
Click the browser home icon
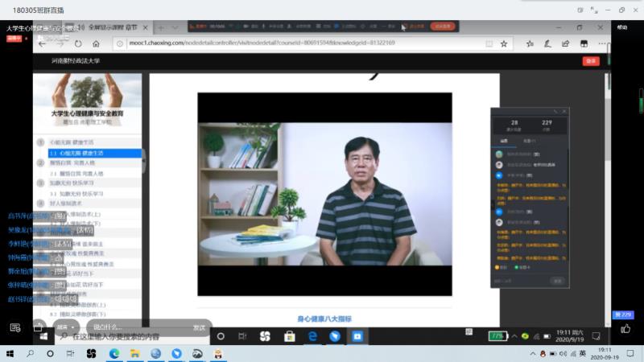(96, 43)
